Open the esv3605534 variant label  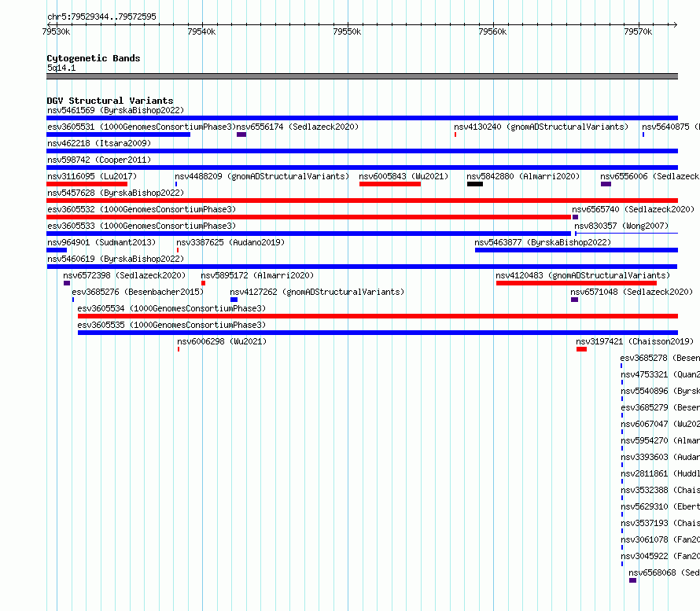(172, 308)
